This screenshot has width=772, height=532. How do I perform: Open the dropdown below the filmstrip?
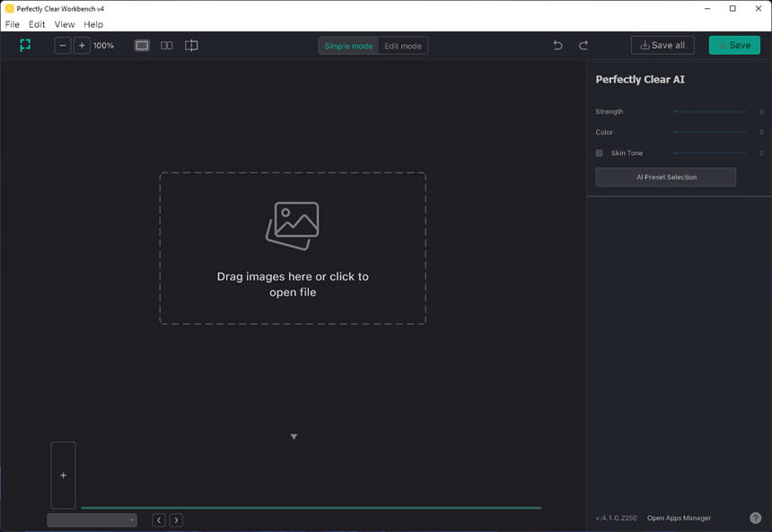(x=92, y=520)
